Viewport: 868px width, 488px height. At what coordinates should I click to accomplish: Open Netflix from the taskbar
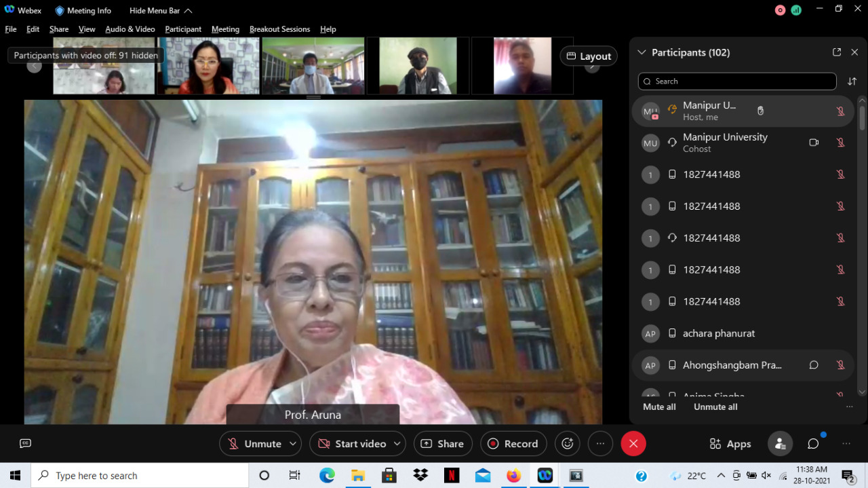452,475
